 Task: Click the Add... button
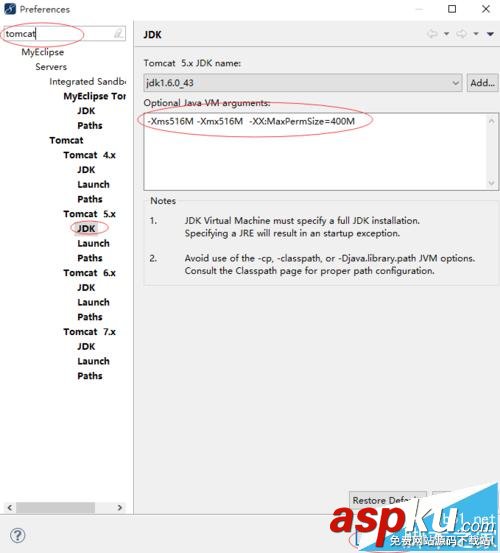click(482, 83)
